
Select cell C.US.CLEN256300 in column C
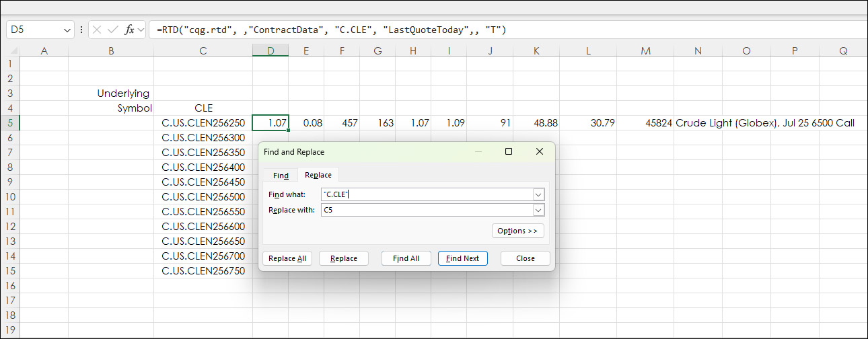pos(203,138)
